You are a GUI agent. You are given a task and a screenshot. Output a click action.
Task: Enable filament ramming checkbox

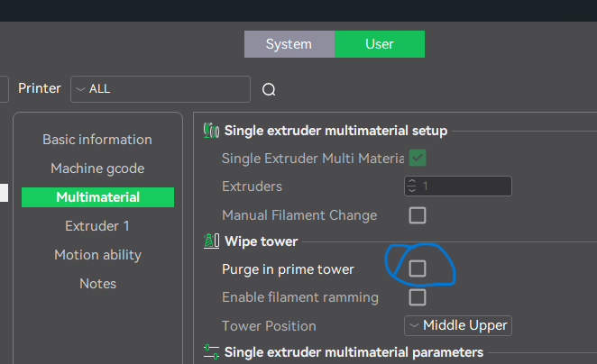point(418,296)
